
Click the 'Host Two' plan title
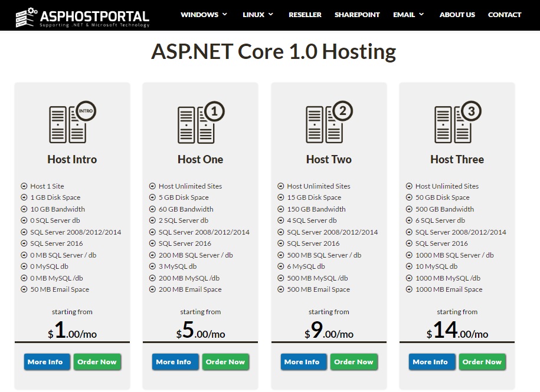329,159
